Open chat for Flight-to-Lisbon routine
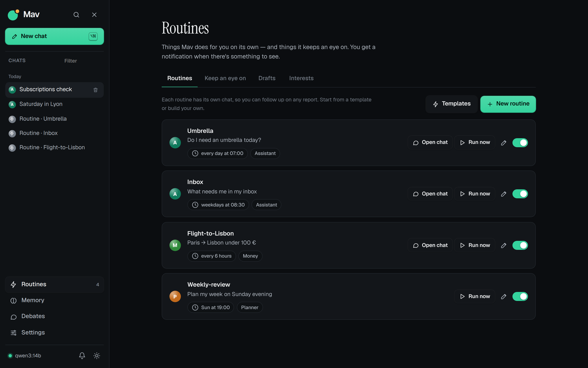The width and height of the screenshot is (588, 368). (430, 245)
